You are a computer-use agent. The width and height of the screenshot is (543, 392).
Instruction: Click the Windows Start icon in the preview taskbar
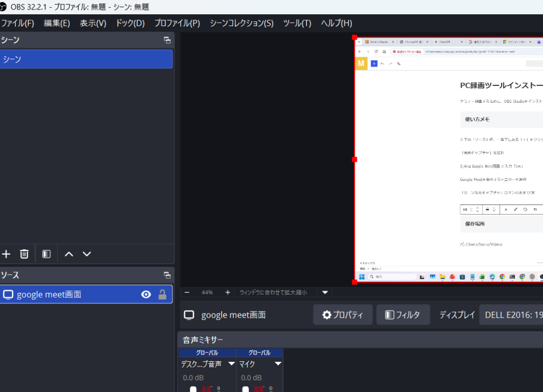[362, 277]
